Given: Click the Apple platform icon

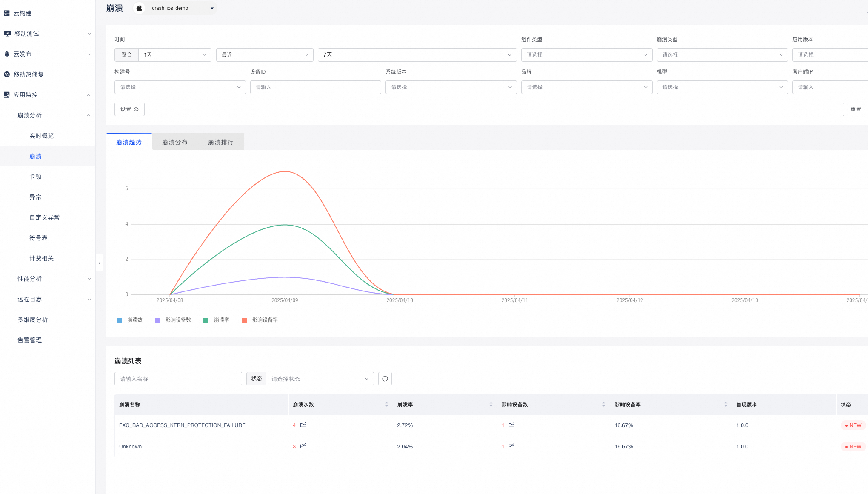Looking at the screenshot, I should pos(139,8).
